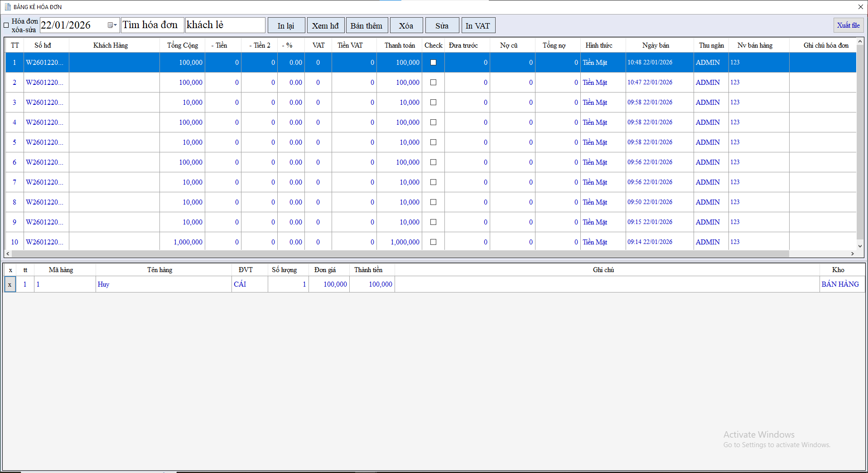Tick the Check box in invoice row 5
The height and width of the screenshot is (473, 868).
pyautogui.click(x=433, y=142)
